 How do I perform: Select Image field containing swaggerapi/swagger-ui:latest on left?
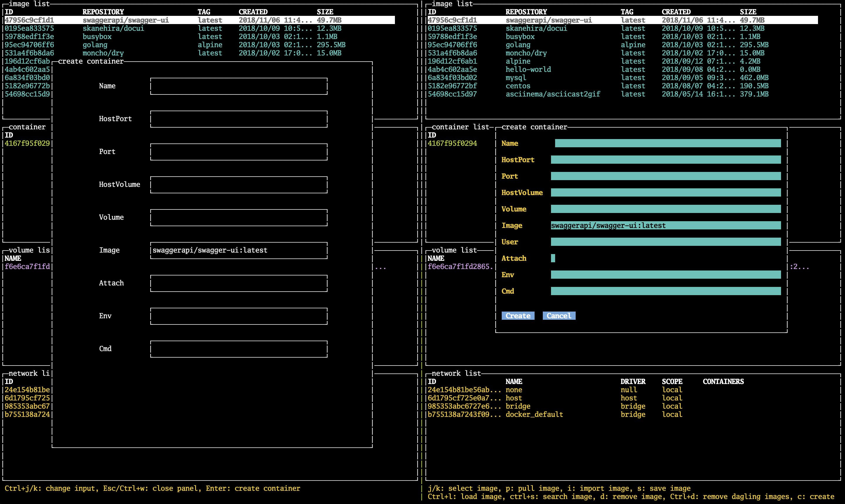(x=239, y=250)
